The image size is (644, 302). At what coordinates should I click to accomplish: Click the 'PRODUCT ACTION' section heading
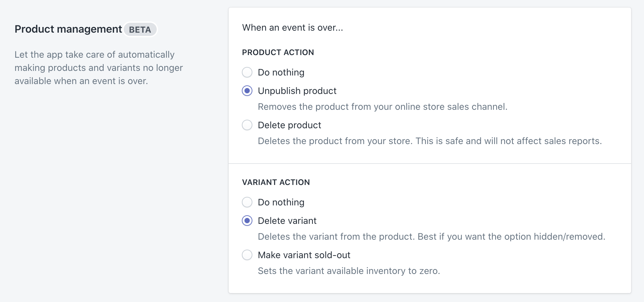tap(278, 52)
